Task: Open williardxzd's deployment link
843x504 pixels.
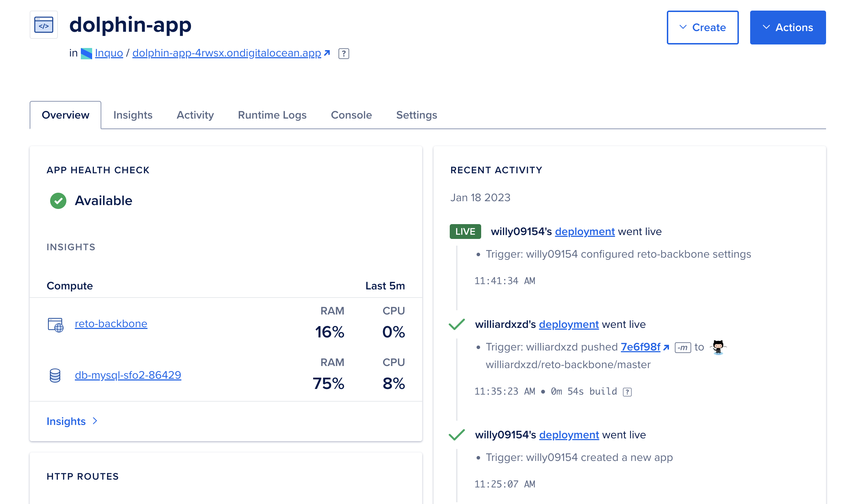Action: [569, 324]
